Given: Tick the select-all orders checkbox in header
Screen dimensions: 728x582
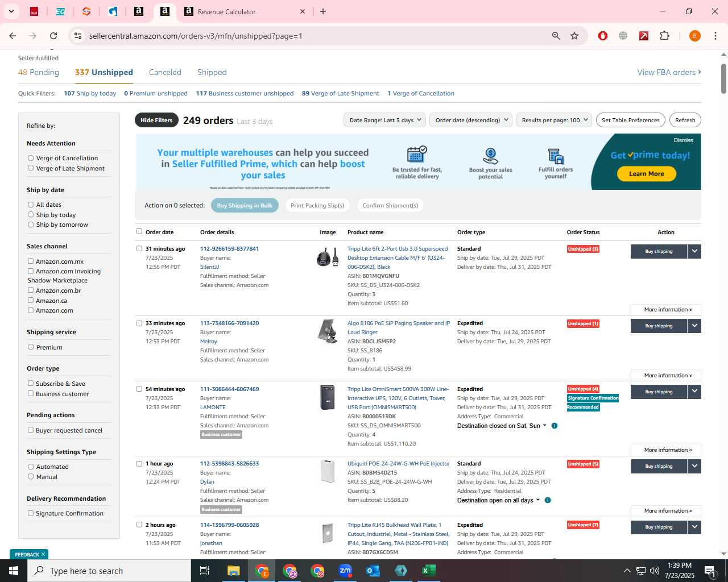Looking at the screenshot, I should (x=139, y=231).
